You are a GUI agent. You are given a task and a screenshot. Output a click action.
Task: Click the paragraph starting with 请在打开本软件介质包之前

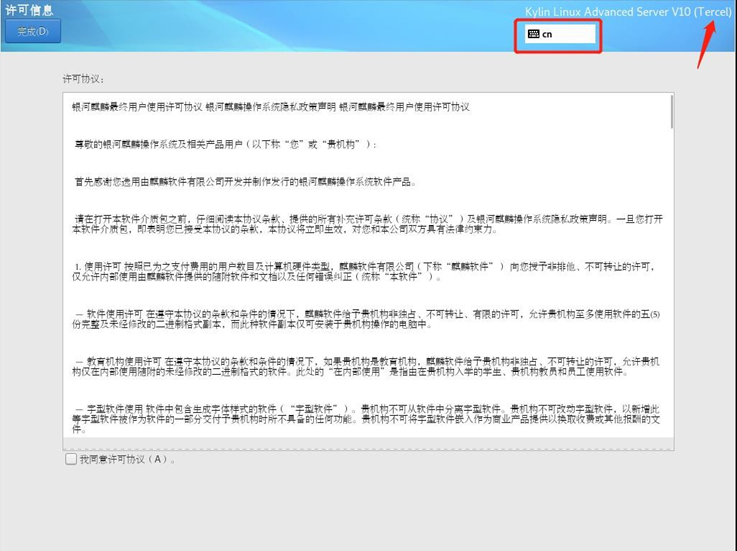point(368,224)
